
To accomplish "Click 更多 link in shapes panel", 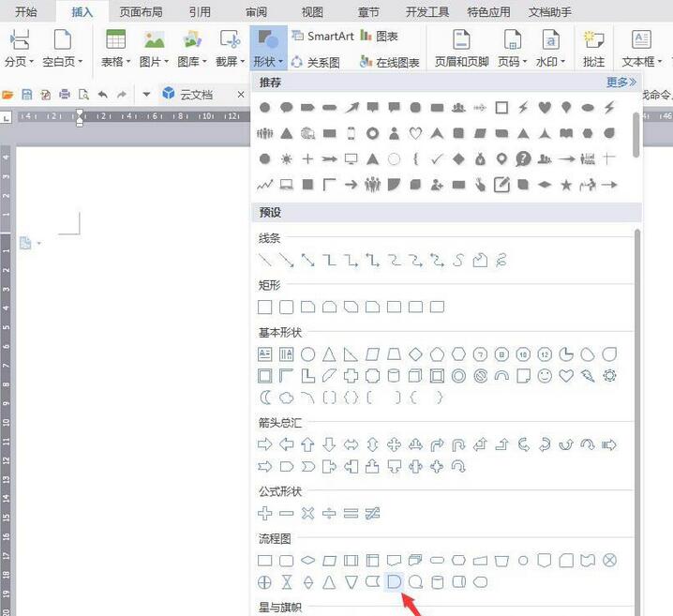I will point(621,82).
